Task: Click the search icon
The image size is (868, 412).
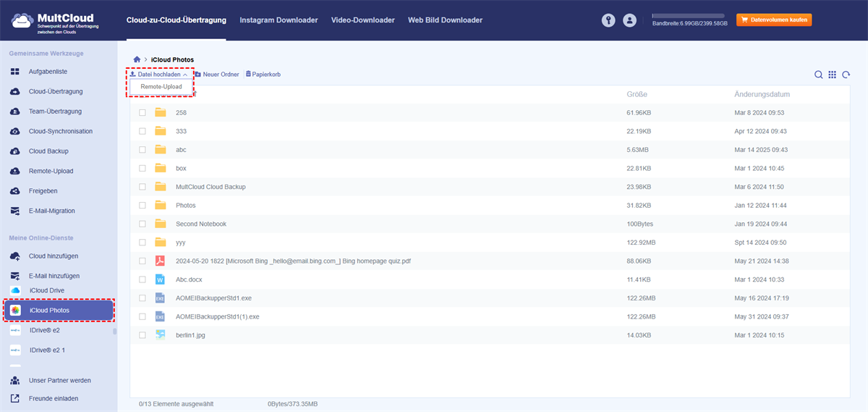Action: (819, 75)
